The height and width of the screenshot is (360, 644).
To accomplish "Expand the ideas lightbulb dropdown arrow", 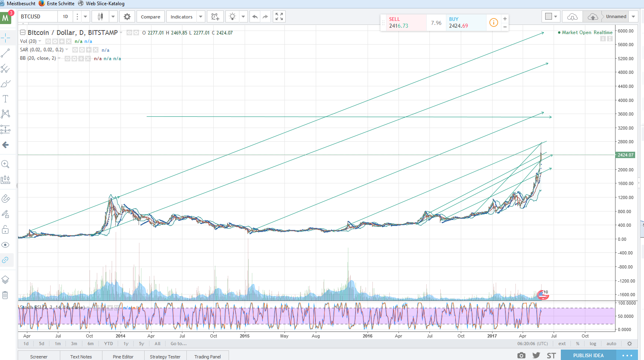I will [243, 17].
